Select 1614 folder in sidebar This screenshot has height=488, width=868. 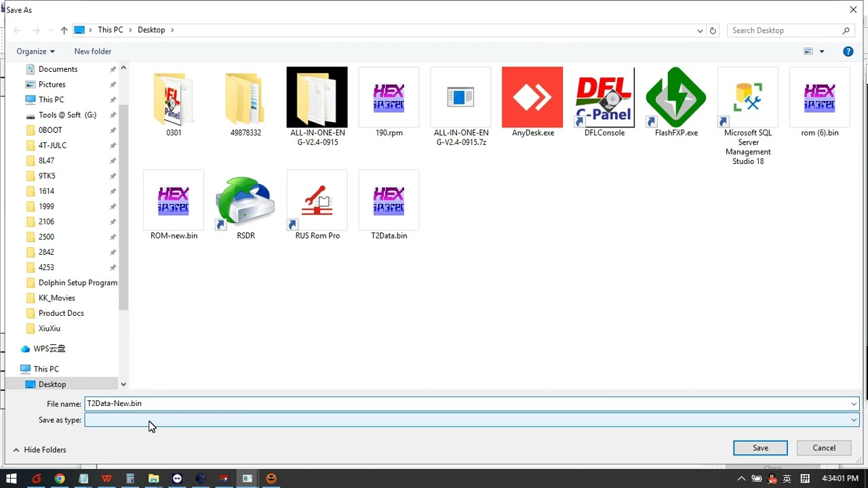(46, 191)
